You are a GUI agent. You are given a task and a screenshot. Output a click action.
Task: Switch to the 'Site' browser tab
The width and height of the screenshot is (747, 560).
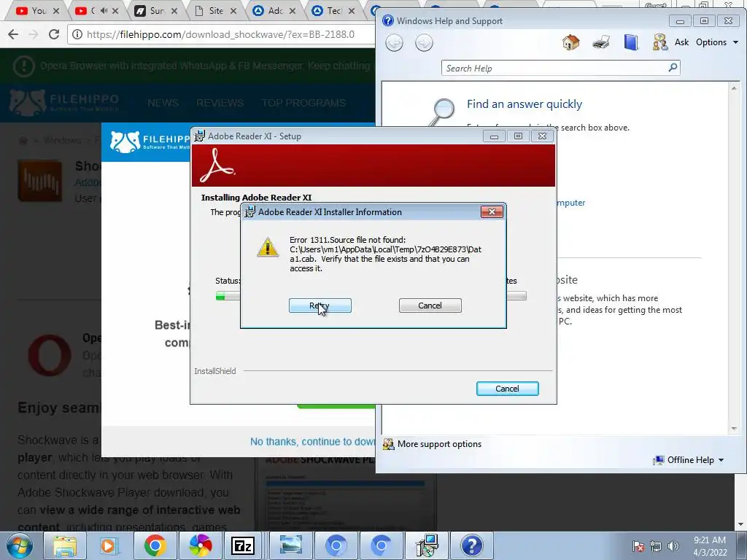214,11
